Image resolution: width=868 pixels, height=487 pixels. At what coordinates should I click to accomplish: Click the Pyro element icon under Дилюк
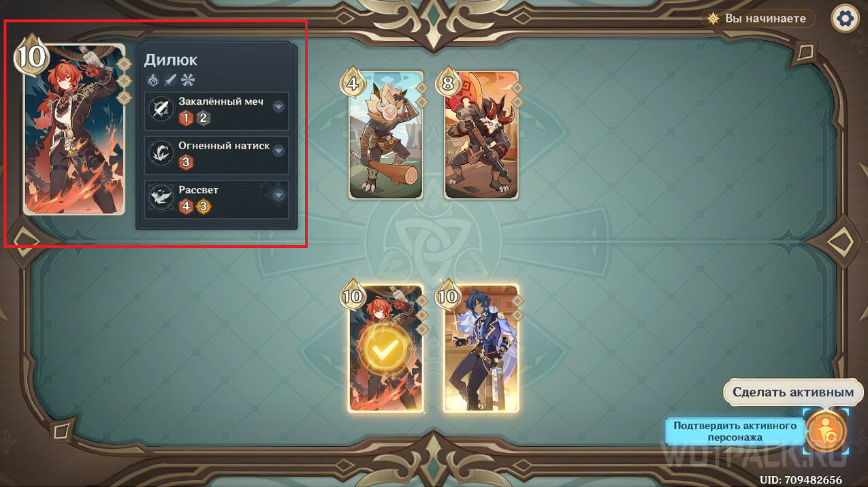(153, 80)
